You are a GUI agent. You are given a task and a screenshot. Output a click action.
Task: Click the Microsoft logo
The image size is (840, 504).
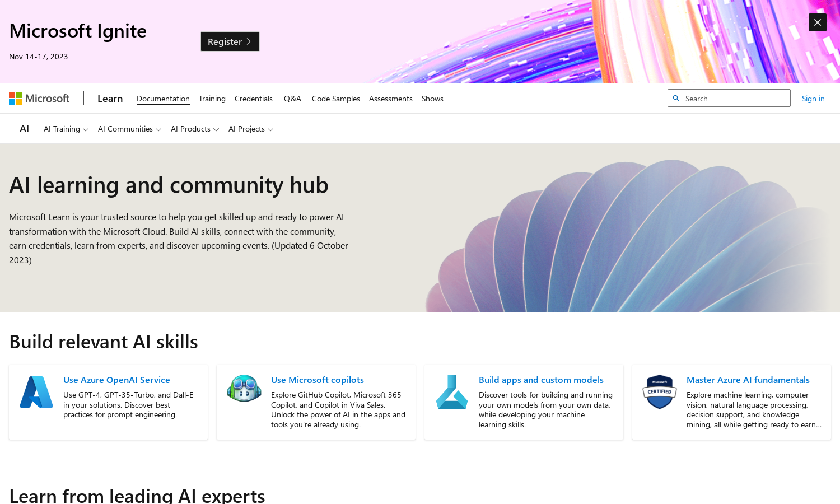point(39,99)
